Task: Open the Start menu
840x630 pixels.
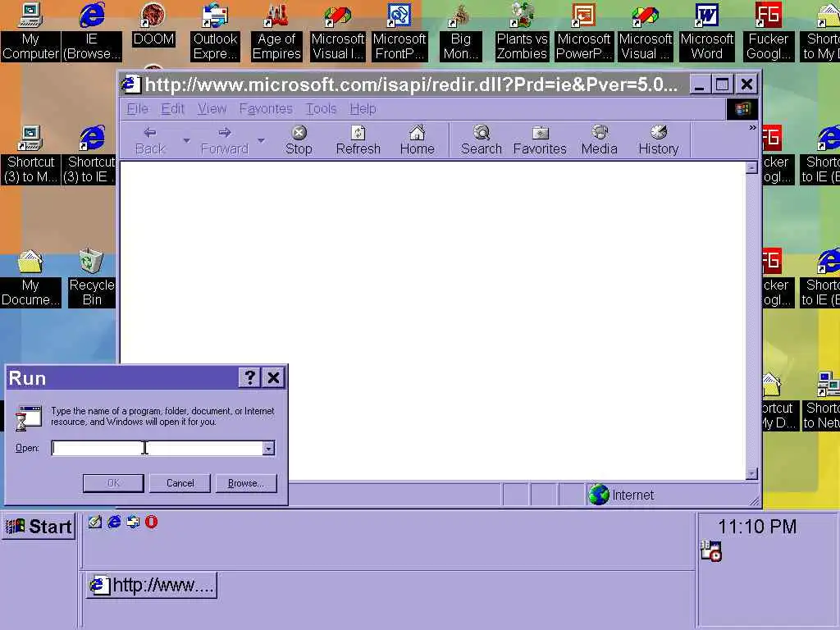Action: pos(39,527)
